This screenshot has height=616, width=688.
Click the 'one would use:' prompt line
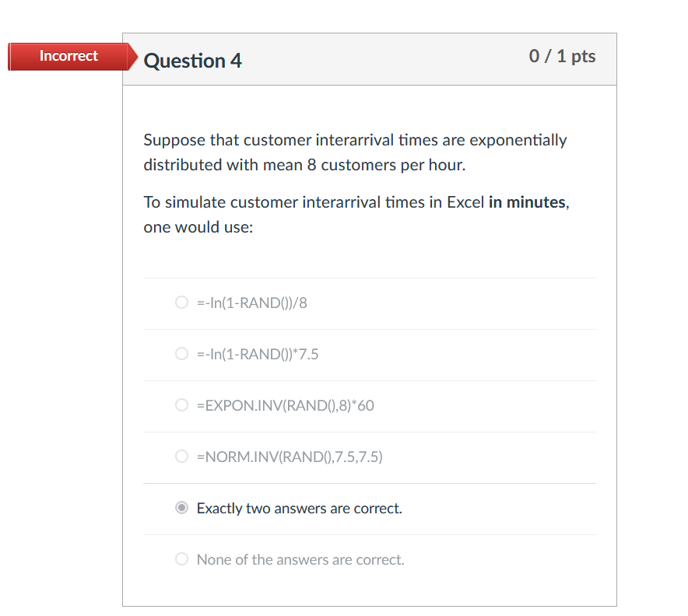198,227
